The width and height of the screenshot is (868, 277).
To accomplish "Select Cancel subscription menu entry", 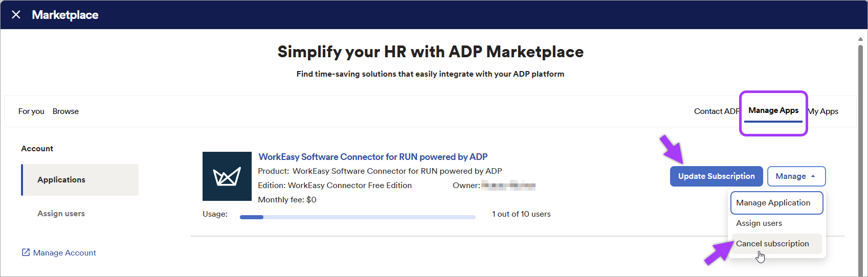I will (x=776, y=244).
